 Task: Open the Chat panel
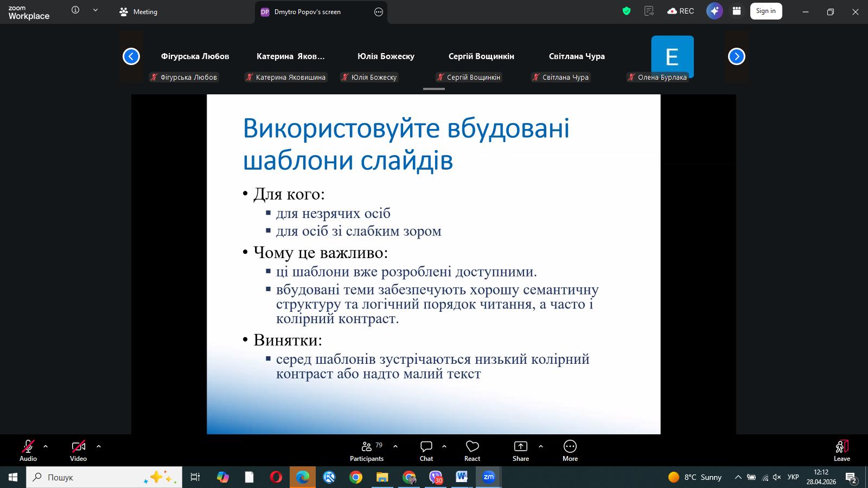pyautogui.click(x=426, y=451)
